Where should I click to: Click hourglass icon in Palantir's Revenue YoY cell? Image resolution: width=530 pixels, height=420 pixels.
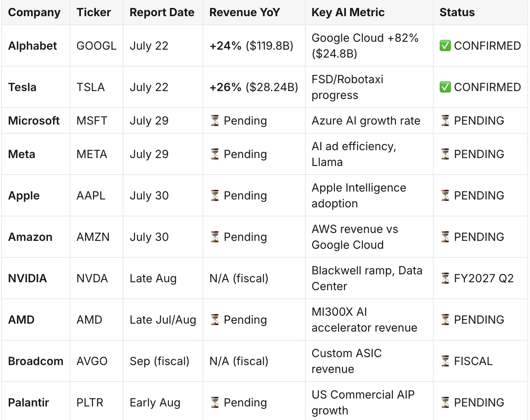pos(215,403)
